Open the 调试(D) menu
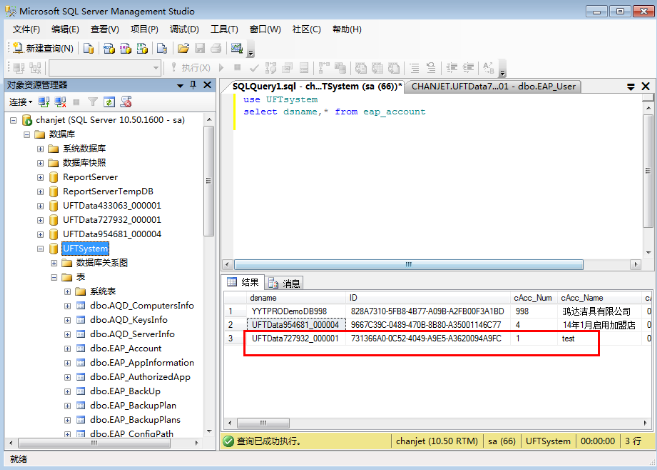Screen dimensions: 657x470 (184, 29)
